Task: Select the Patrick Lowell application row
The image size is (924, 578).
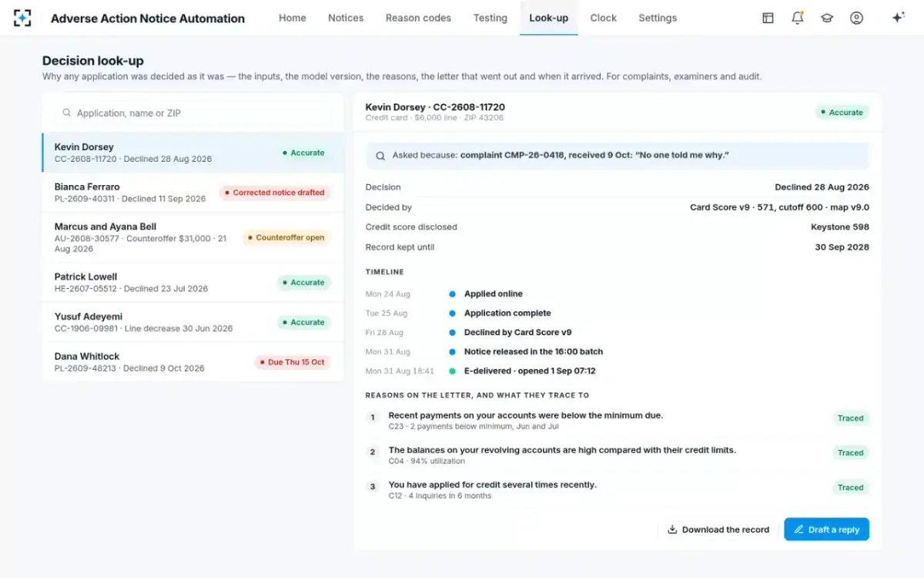Action: pyautogui.click(x=193, y=282)
